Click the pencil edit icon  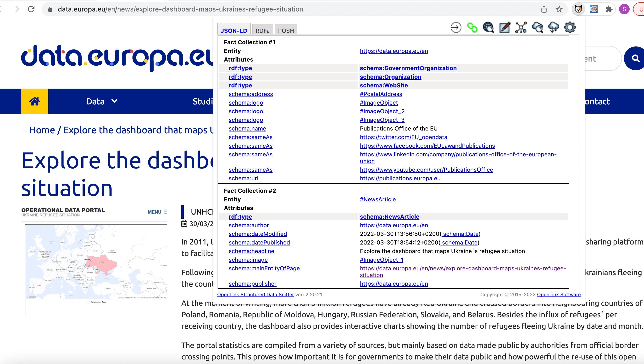(505, 27)
